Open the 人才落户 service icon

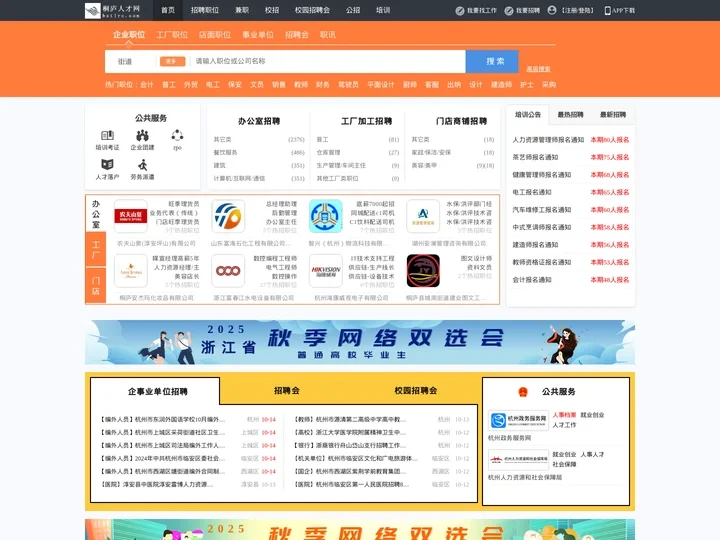[107, 164]
